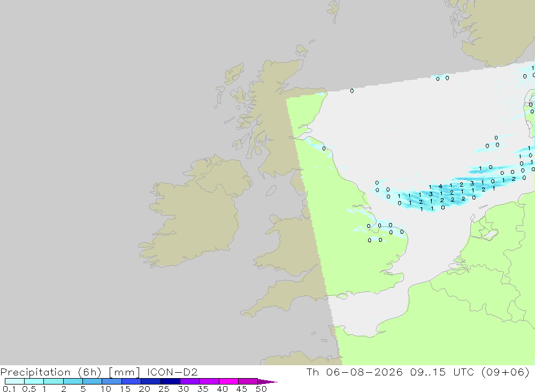Click the '10' legend scale label
Image resolution: width=535 pixels, height=392 pixels.
[x=106, y=389]
